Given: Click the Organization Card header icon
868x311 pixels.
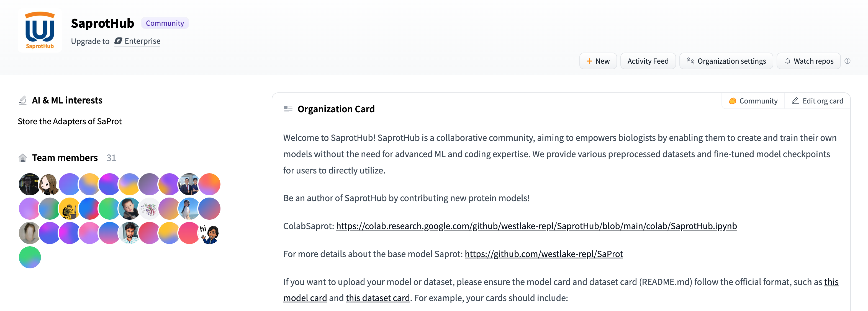Looking at the screenshot, I should coord(288,109).
